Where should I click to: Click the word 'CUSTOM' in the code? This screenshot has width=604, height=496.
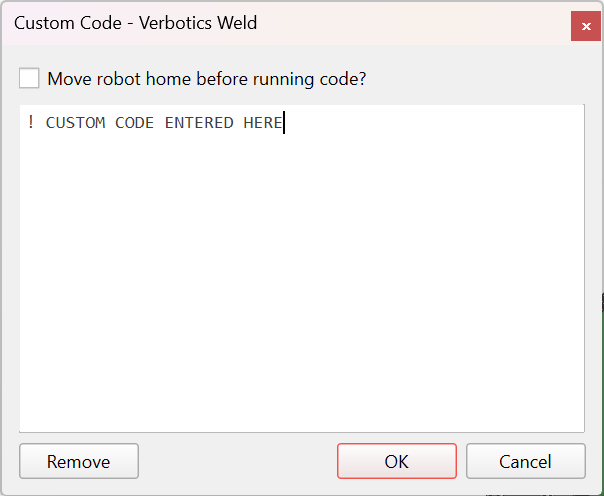76,123
